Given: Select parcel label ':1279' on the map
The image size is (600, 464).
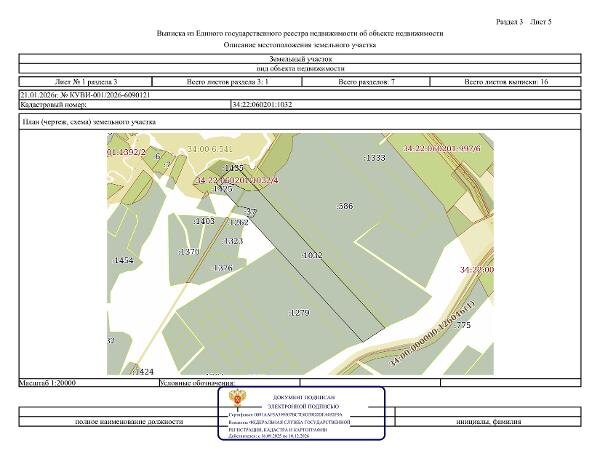Looking at the screenshot, I should coord(299,313).
